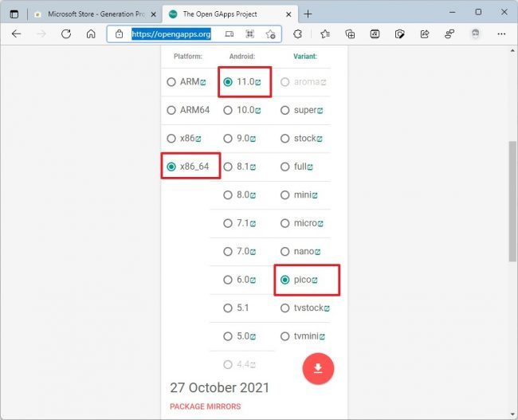Choose the x86 platform radio button

[x=171, y=139]
